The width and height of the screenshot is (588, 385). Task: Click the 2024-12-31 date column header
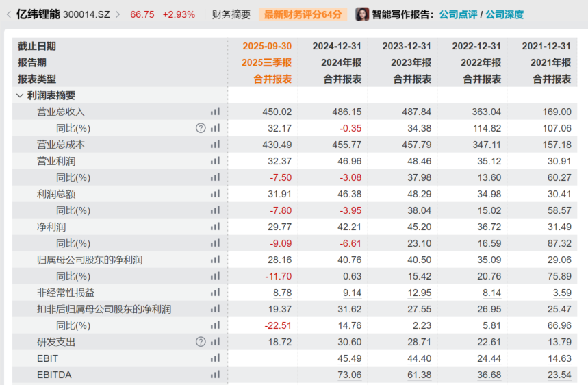pos(337,46)
